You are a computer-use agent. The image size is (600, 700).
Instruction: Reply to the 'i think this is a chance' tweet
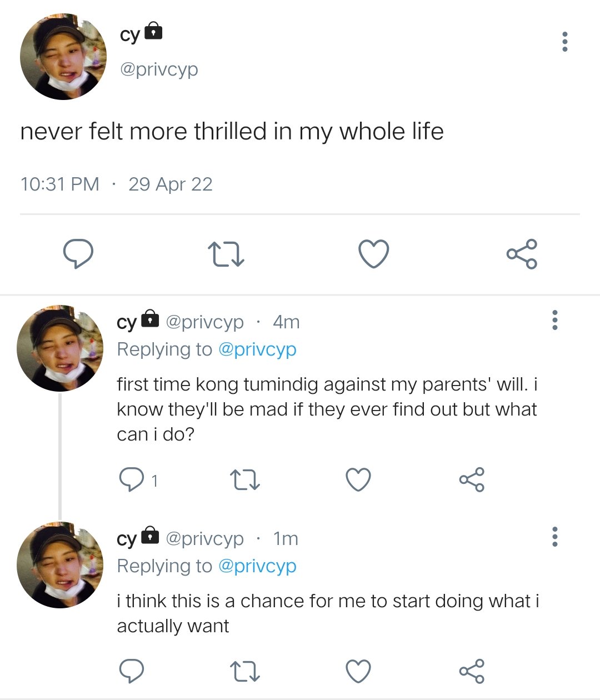[132, 671]
